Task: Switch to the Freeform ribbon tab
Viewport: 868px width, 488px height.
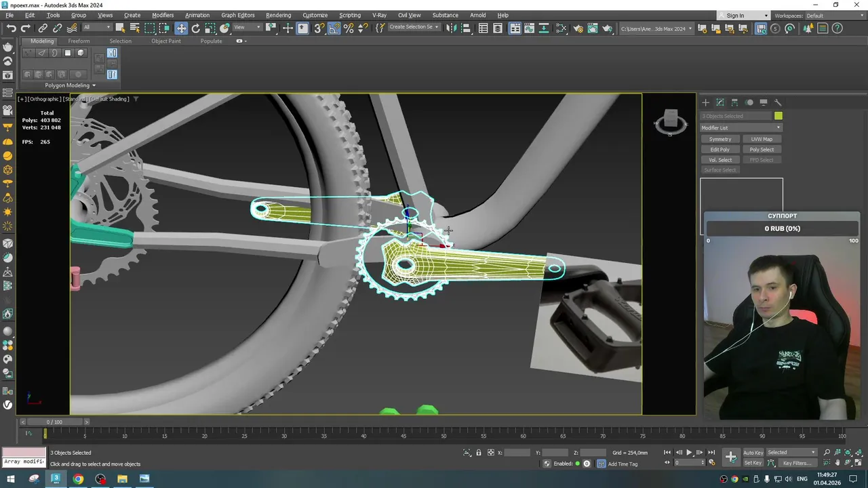Action: click(79, 41)
